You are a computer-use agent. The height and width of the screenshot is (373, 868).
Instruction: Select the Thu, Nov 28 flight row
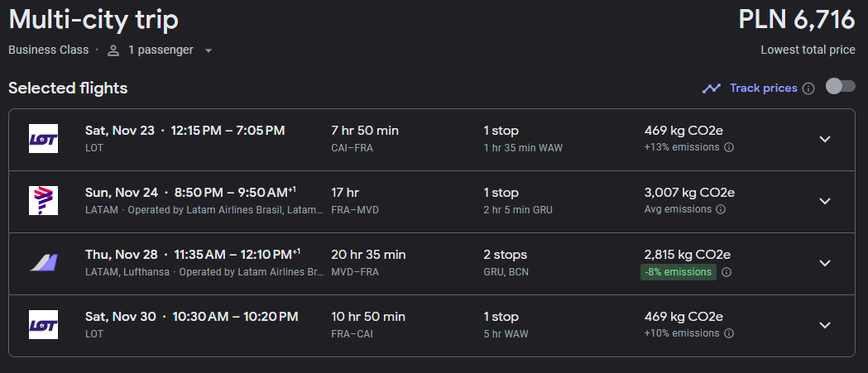click(x=432, y=264)
